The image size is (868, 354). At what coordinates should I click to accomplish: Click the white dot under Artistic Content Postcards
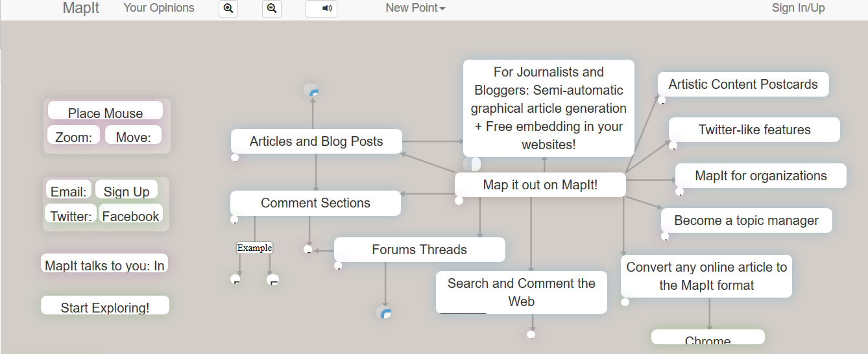click(662, 100)
